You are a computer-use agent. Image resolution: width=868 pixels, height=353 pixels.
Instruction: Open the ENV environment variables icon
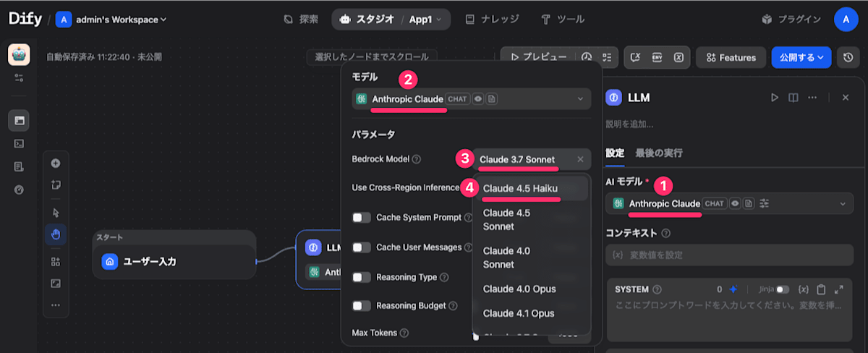tap(658, 57)
